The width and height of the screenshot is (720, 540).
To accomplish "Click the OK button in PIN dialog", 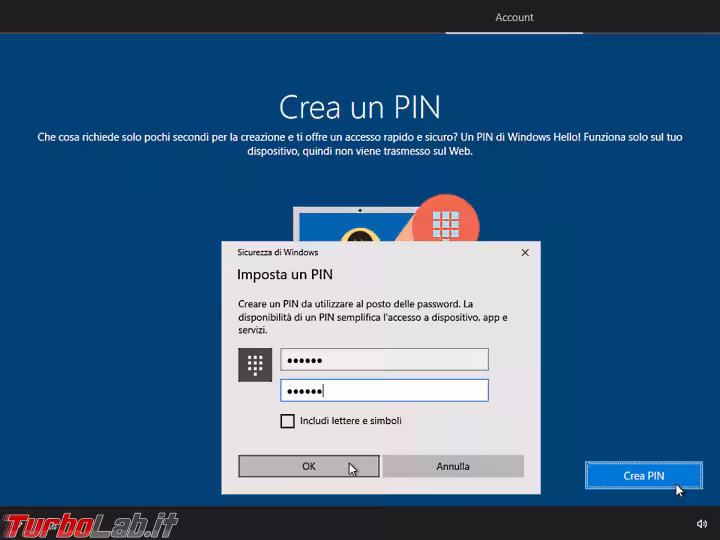I will click(x=309, y=466).
